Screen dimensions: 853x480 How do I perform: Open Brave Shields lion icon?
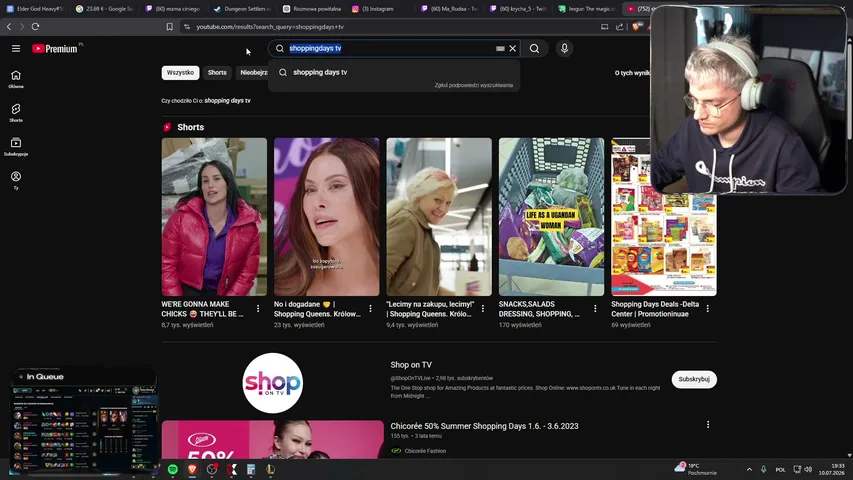click(635, 26)
